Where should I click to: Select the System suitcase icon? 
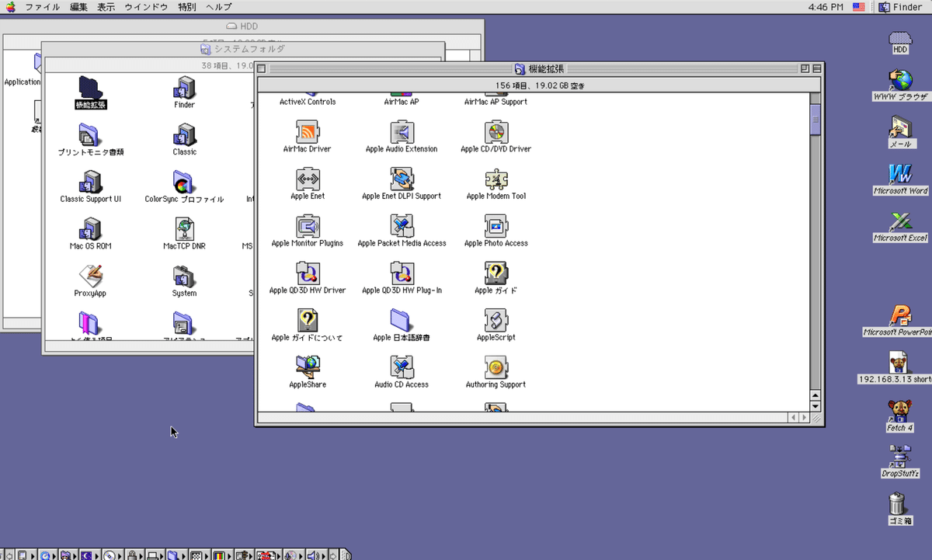[x=184, y=277]
